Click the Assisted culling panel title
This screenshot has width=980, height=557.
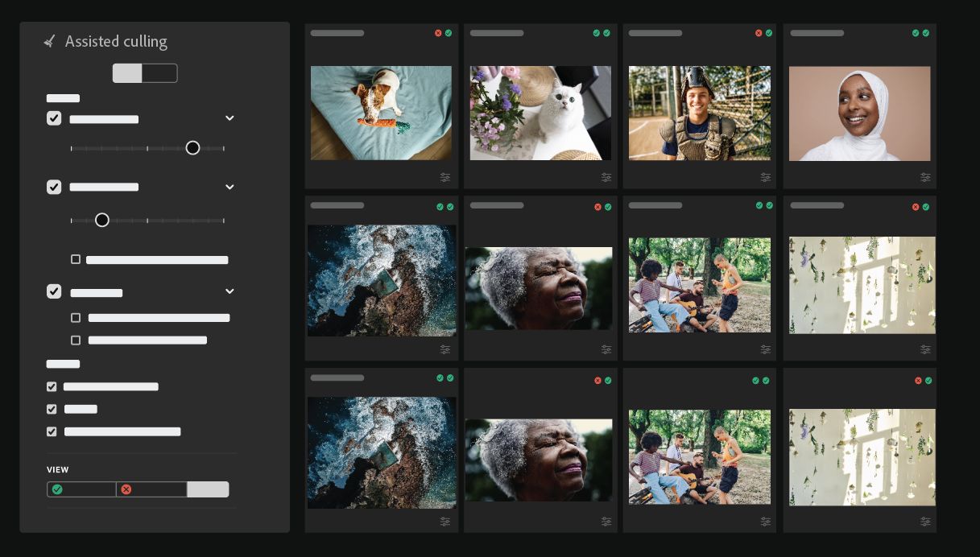116,41
